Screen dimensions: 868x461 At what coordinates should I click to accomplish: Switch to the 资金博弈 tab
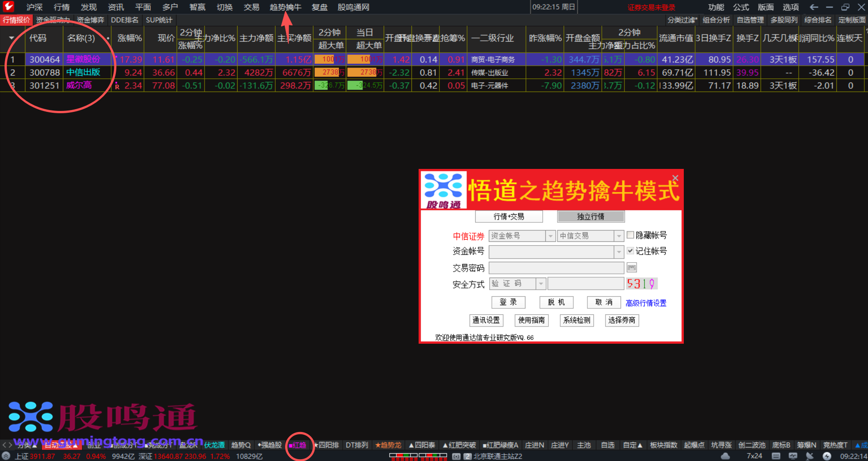click(x=91, y=20)
